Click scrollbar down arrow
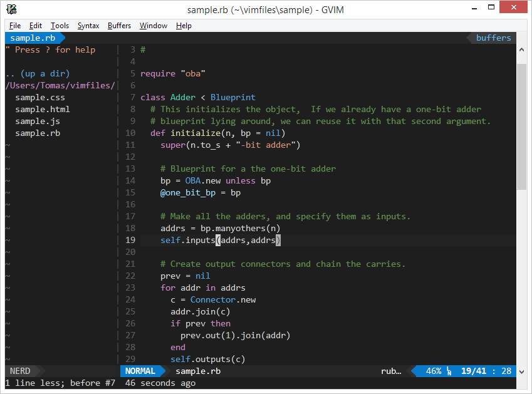Screen dimensions: 532x394 coord(521,371)
